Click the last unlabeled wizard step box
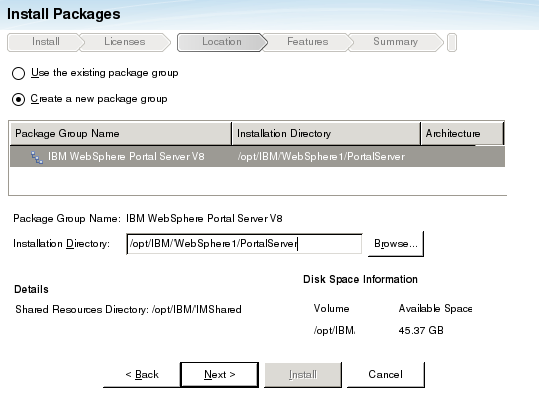The height and width of the screenshot is (408, 539). 452,43
